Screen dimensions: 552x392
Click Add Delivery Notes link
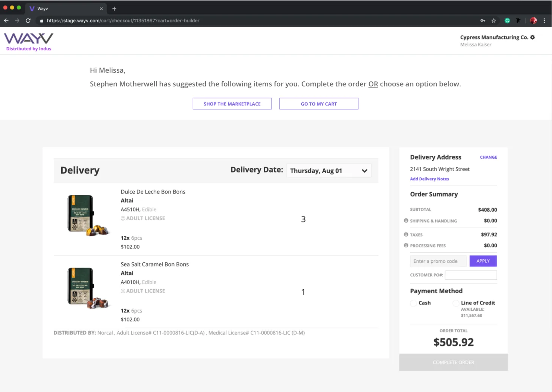[x=429, y=179]
